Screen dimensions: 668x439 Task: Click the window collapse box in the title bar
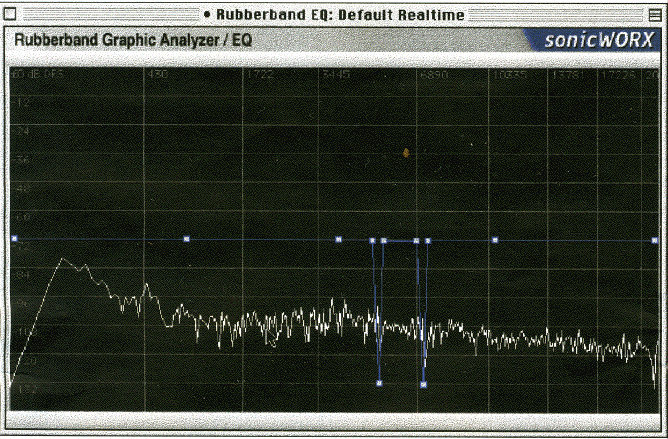pyautogui.click(x=655, y=15)
